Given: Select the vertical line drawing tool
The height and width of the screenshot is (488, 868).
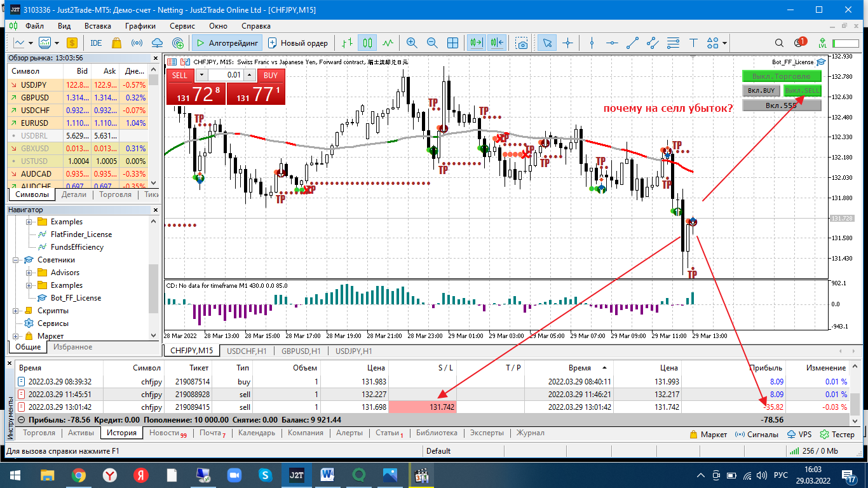Looking at the screenshot, I should pos(592,43).
